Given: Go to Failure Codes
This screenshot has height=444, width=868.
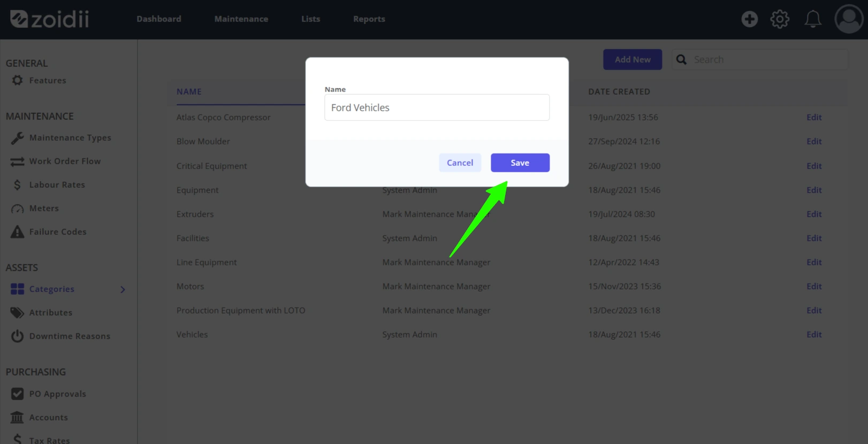Looking at the screenshot, I should [x=58, y=232].
